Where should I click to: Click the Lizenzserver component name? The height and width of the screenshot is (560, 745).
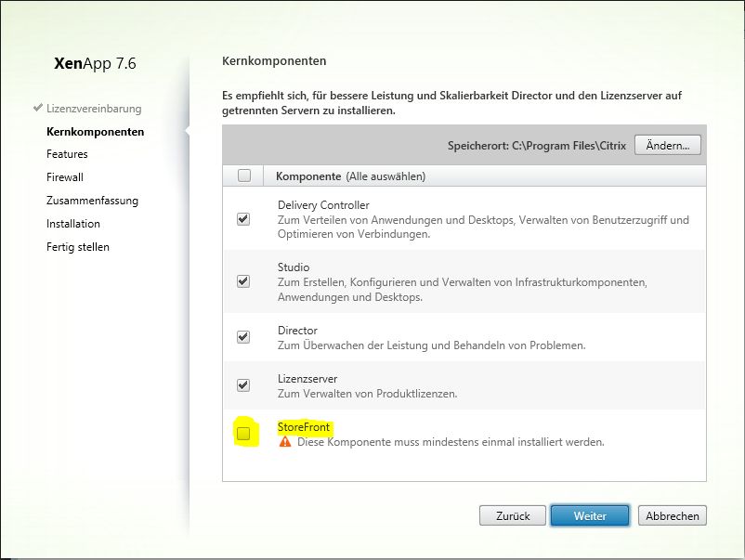307,379
